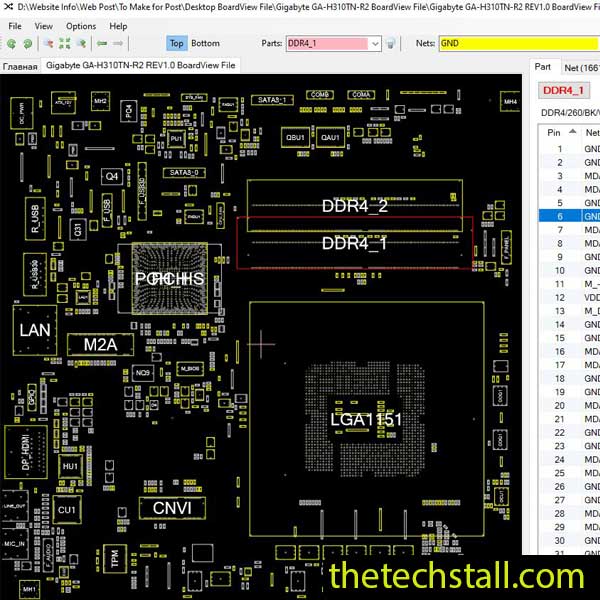The height and width of the screenshot is (600, 600).
Task: Open the View menu
Action: [x=44, y=26]
